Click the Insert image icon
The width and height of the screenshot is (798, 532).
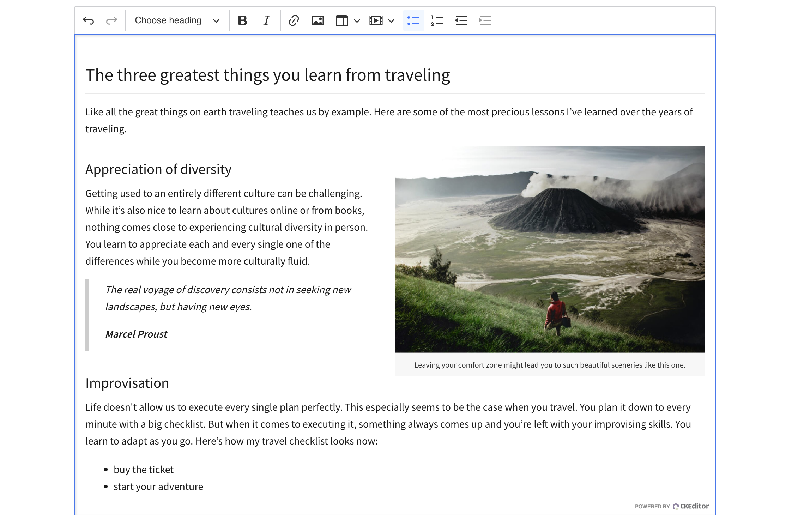[318, 20]
